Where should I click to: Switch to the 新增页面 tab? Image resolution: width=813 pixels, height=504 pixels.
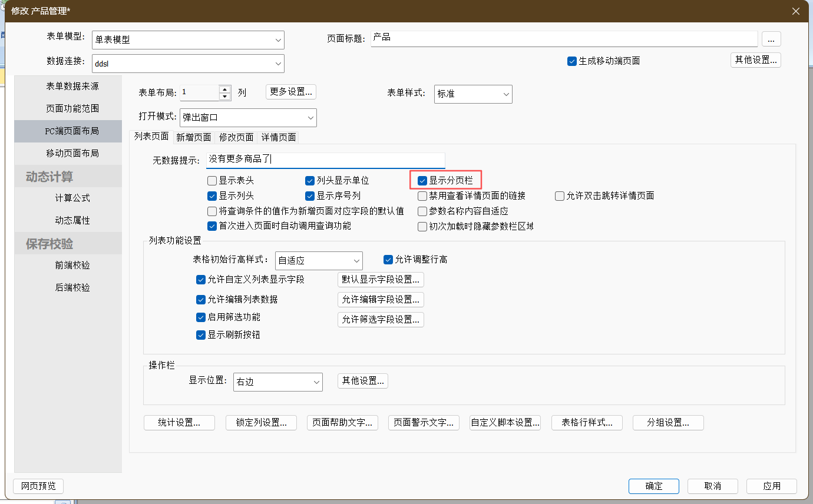[193, 137]
